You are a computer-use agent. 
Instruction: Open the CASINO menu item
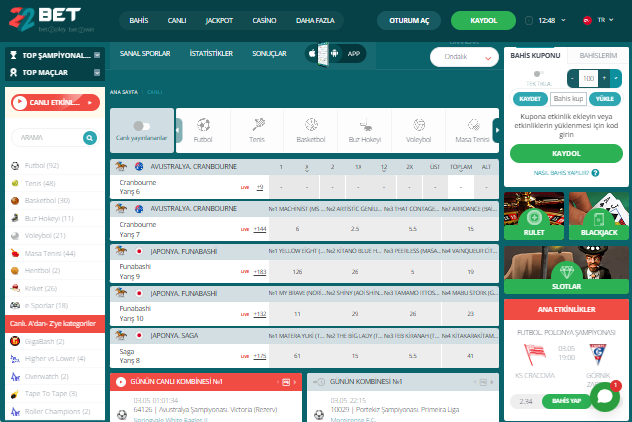click(x=264, y=20)
